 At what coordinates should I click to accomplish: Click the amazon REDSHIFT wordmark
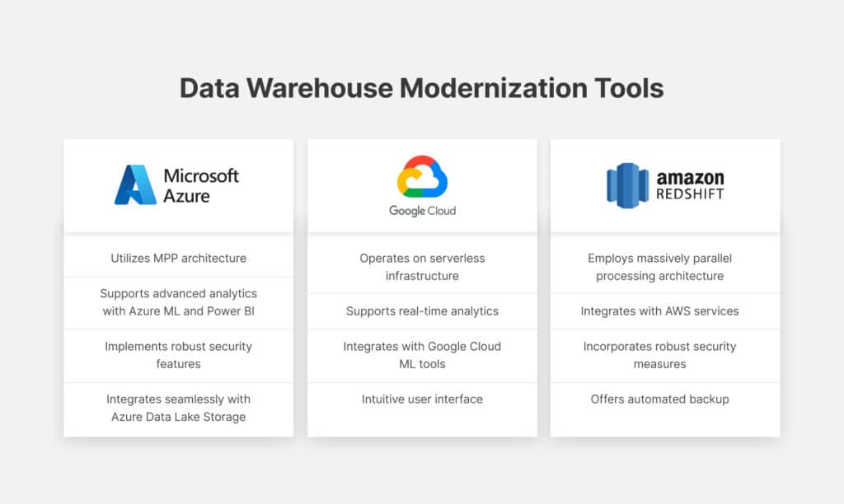(x=690, y=185)
